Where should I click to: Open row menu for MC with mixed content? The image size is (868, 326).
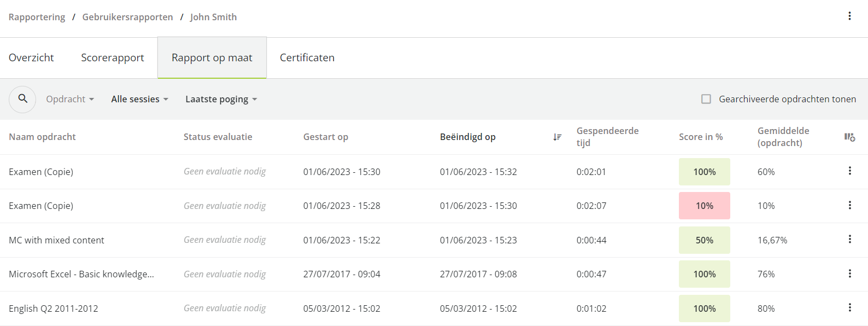(x=849, y=239)
